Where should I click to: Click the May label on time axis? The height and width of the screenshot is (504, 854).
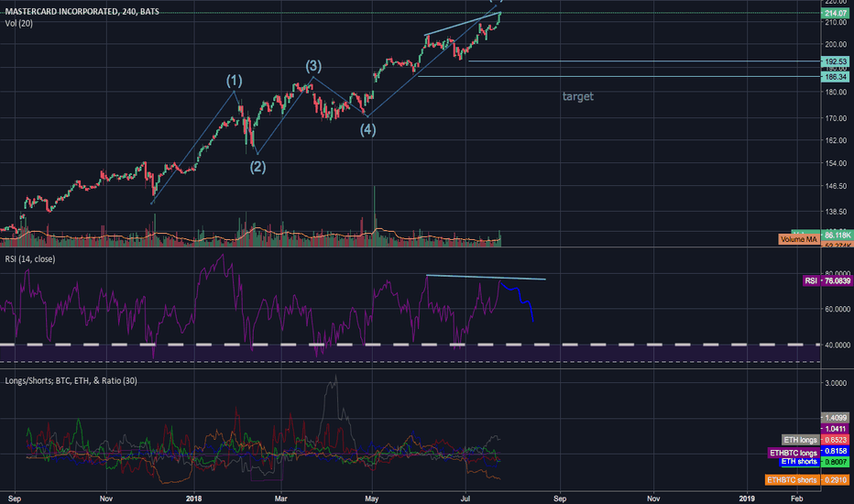click(x=372, y=499)
